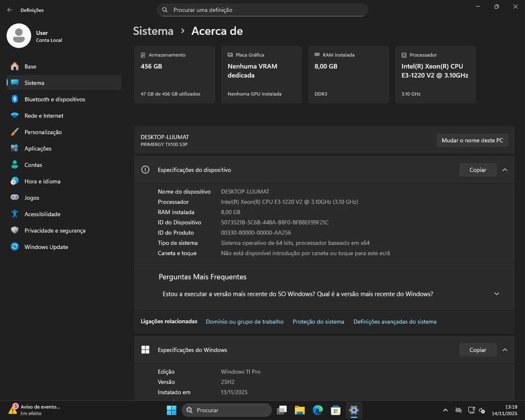
Task: Open Microsoft Store from taskbar
Action: pyautogui.click(x=335, y=410)
